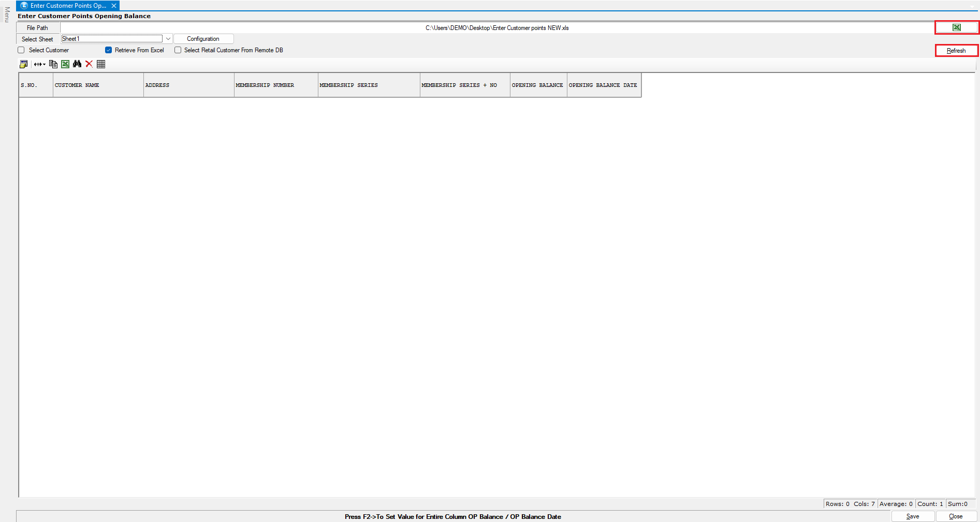Click the grid layout icon in toolbar
980x522 pixels.
(x=101, y=64)
